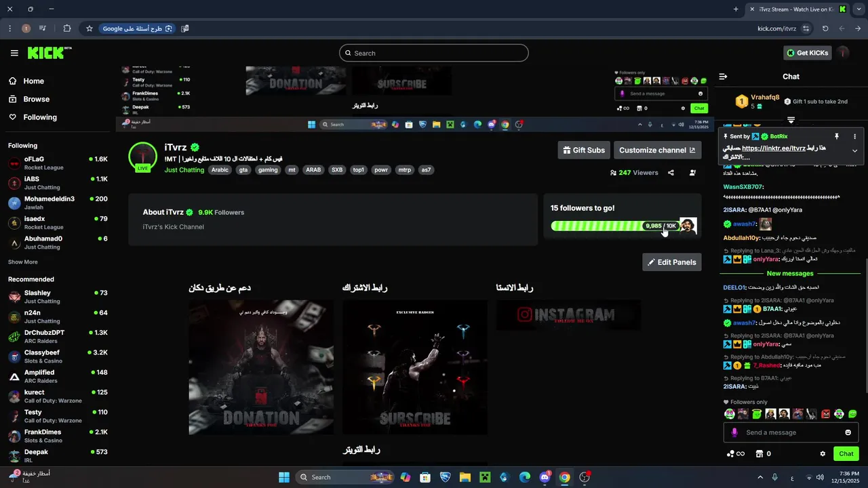Click the pin icon on BotRix pinned message

pos(837,136)
